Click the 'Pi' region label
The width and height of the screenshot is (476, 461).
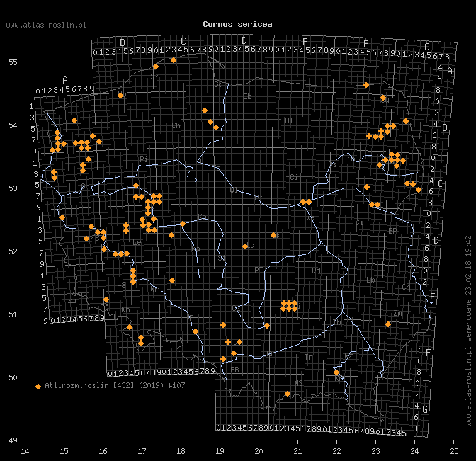144,159
